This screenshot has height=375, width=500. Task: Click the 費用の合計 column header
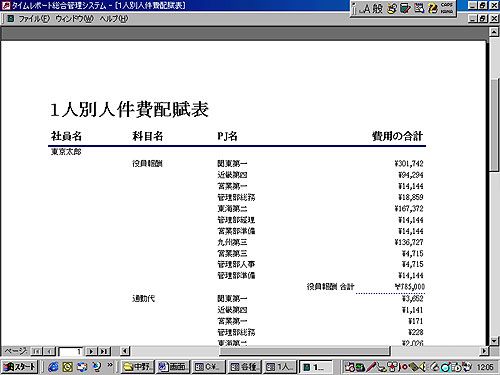[397, 136]
